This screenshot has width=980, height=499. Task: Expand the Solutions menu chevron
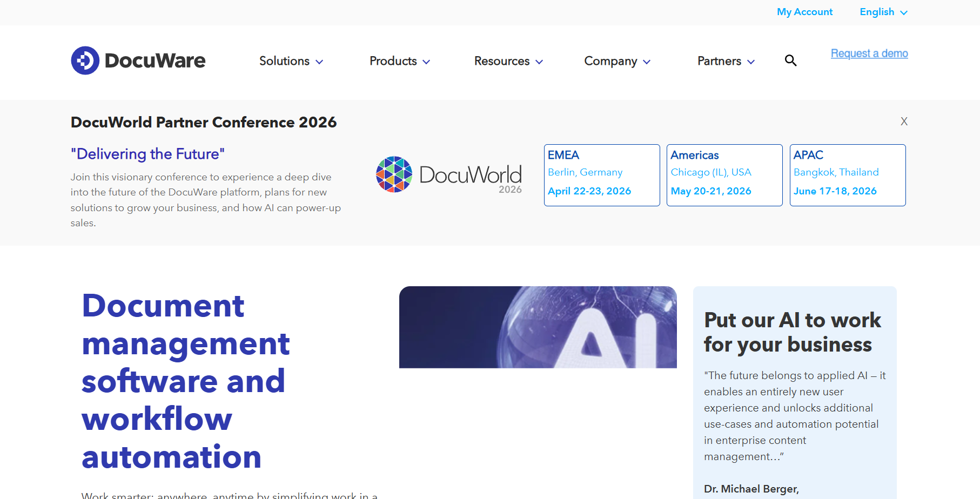(319, 62)
